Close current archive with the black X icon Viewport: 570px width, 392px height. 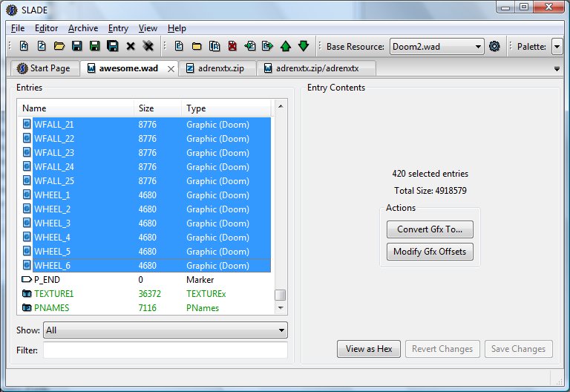point(131,46)
